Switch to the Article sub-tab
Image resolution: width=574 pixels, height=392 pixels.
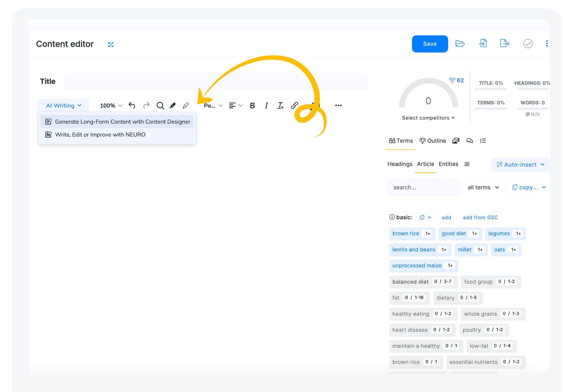click(x=425, y=164)
